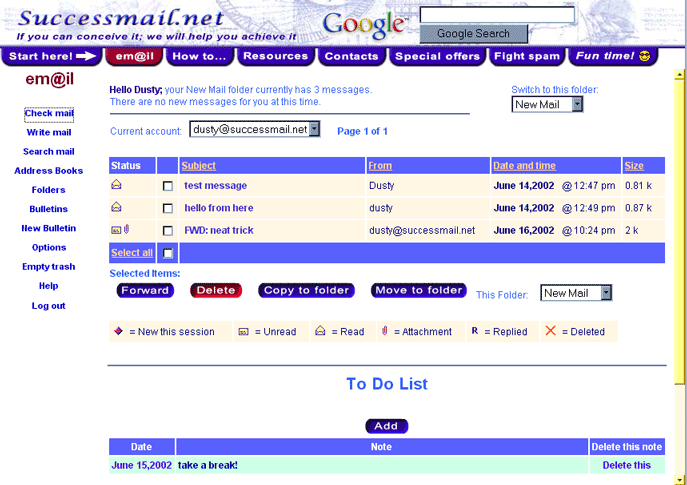687x485 pixels.
Task: Click the red Delete button
Action: [216, 290]
